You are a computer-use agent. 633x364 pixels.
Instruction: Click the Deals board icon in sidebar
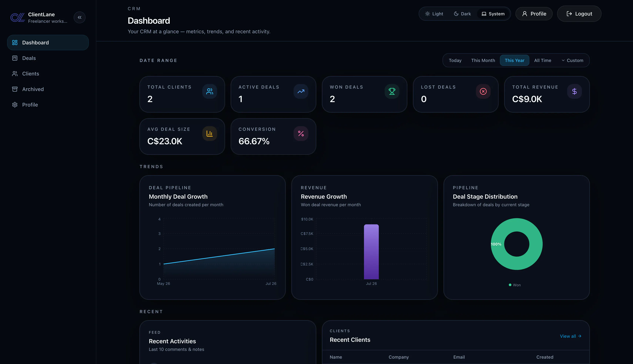[15, 58]
